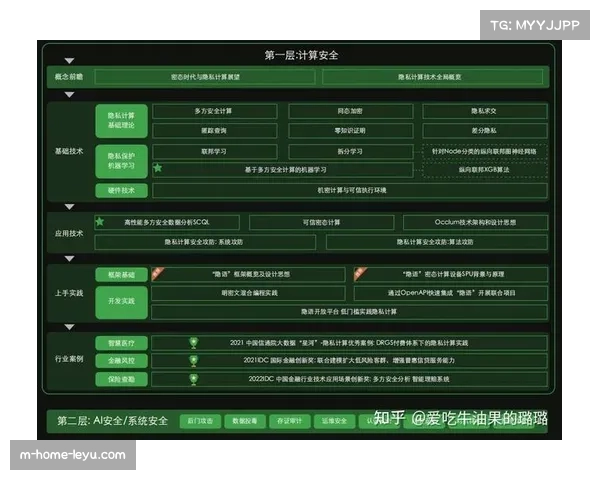Click the 隐私计算基础理论 category button
This screenshot has width=600, height=480.
pos(121,121)
